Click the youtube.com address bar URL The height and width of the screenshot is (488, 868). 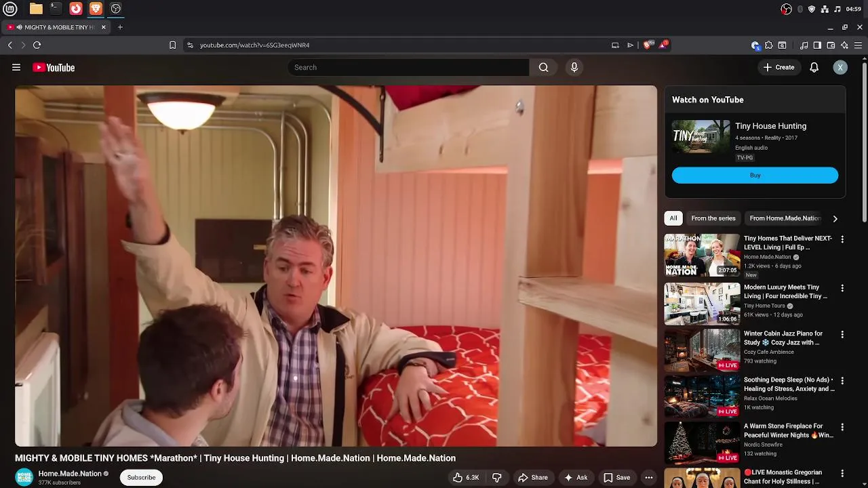(254, 45)
